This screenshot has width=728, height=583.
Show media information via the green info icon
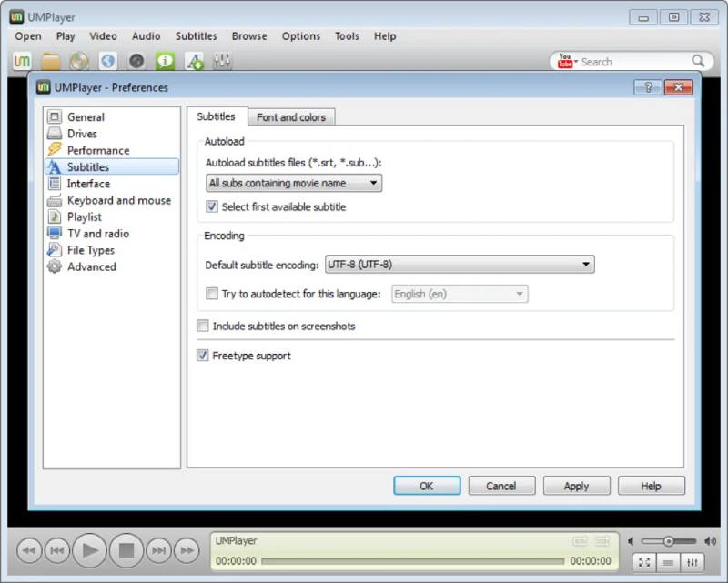165,61
